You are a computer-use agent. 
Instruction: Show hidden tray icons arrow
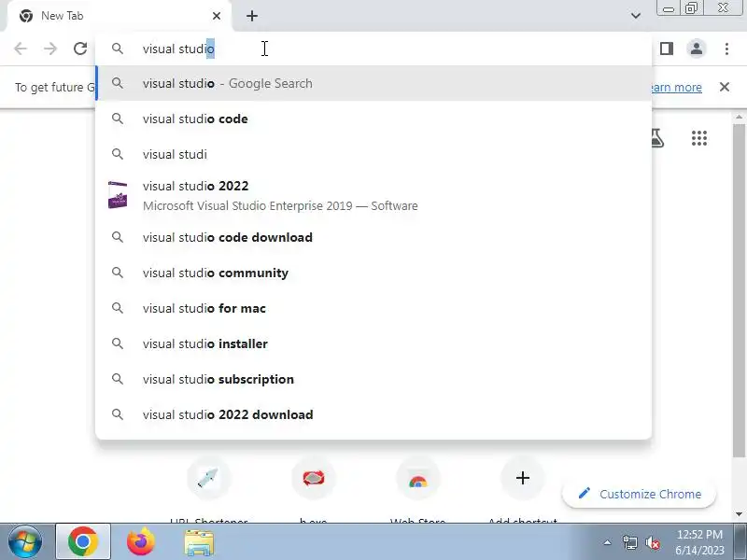608,542
